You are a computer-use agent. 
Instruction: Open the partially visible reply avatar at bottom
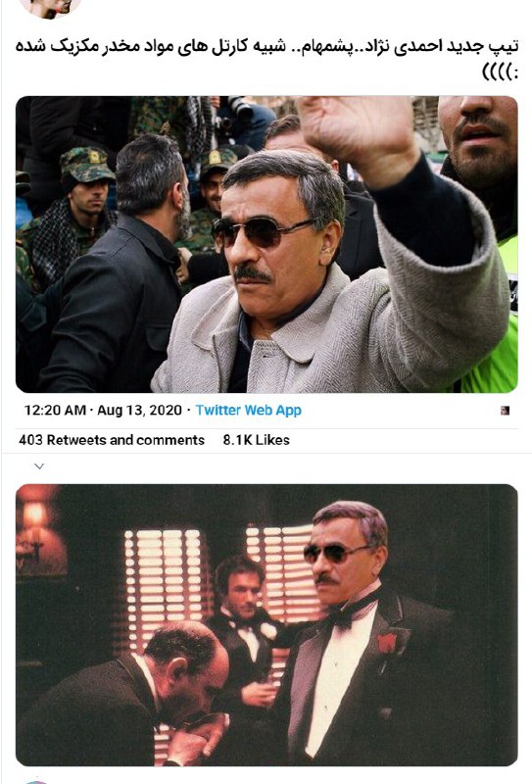(x=35, y=781)
